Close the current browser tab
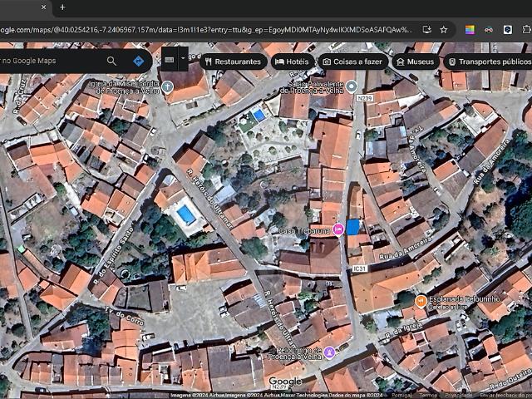532x399 pixels. [x=44, y=7]
